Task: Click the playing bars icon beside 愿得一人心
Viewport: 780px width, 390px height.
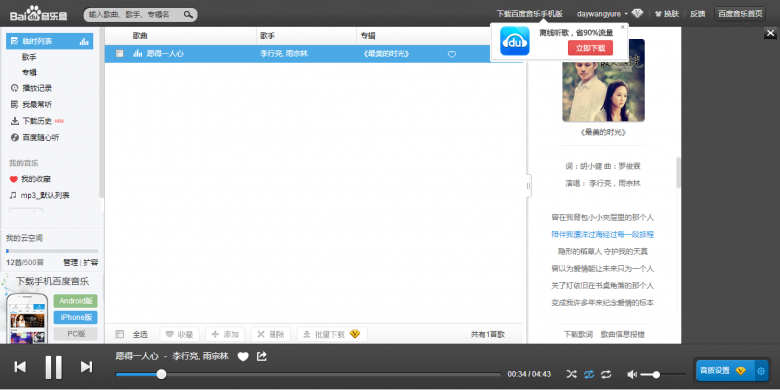Action: [x=138, y=53]
